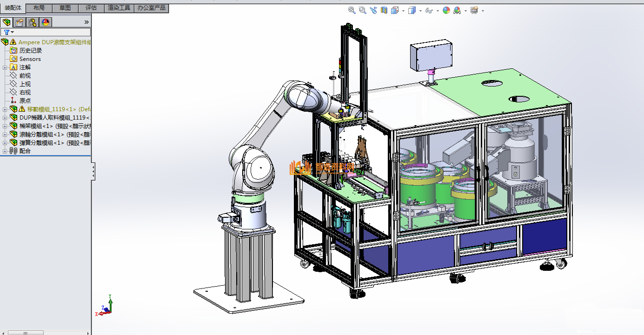Return to the Previous View
This screenshot has height=335, width=644.
[373, 10]
